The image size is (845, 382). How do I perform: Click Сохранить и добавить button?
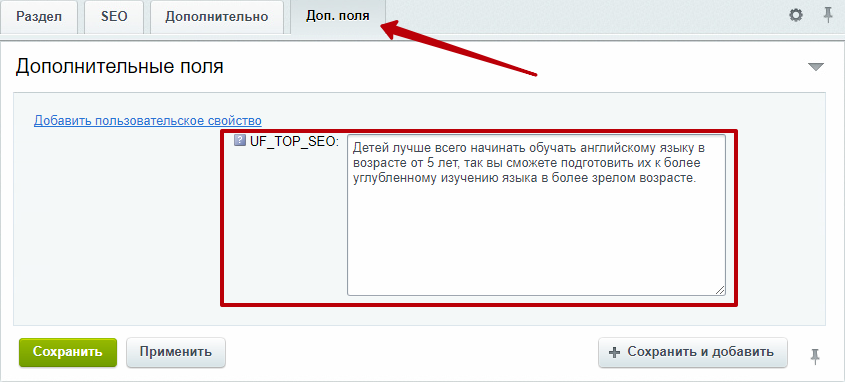point(693,352)
